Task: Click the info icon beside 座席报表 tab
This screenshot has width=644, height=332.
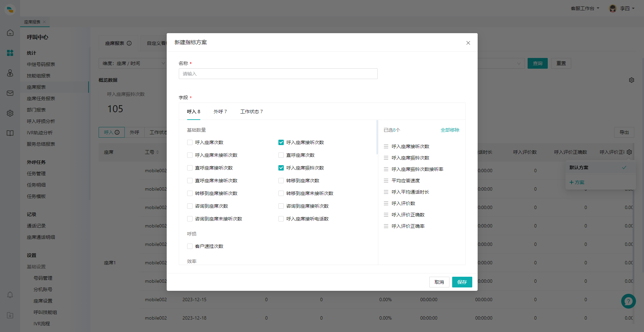Action: coord(129,43)
